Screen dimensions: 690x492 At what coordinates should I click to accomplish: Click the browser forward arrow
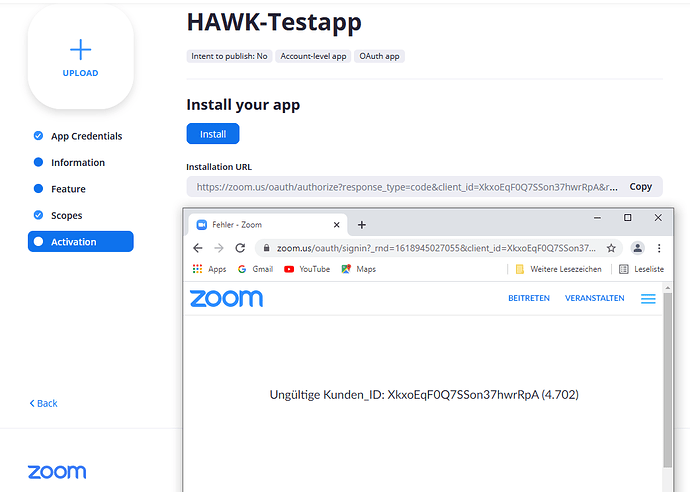point(219,248)
